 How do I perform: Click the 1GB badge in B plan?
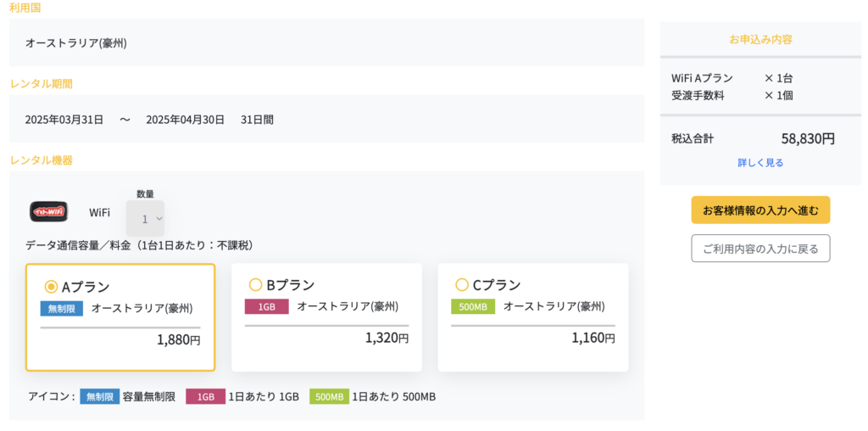[266, 307]
